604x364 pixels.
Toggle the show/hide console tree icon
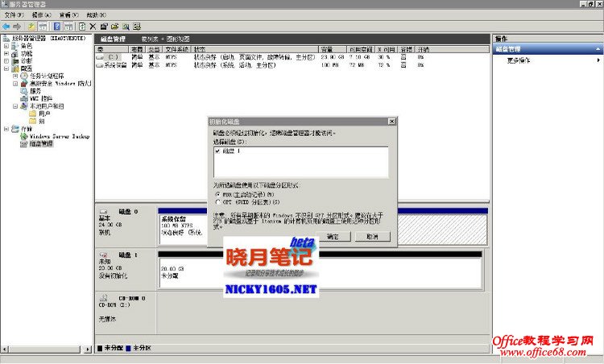(x=43, y=27)
